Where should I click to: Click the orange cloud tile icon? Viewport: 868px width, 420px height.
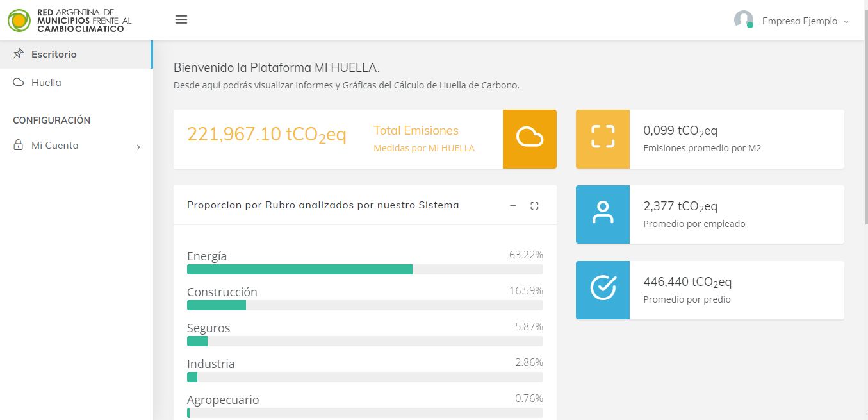[529, 139]
